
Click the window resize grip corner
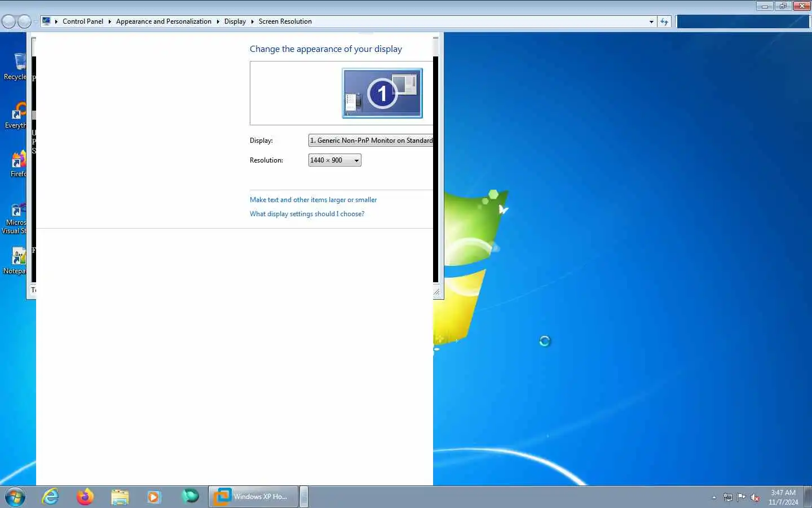(436, 292)
